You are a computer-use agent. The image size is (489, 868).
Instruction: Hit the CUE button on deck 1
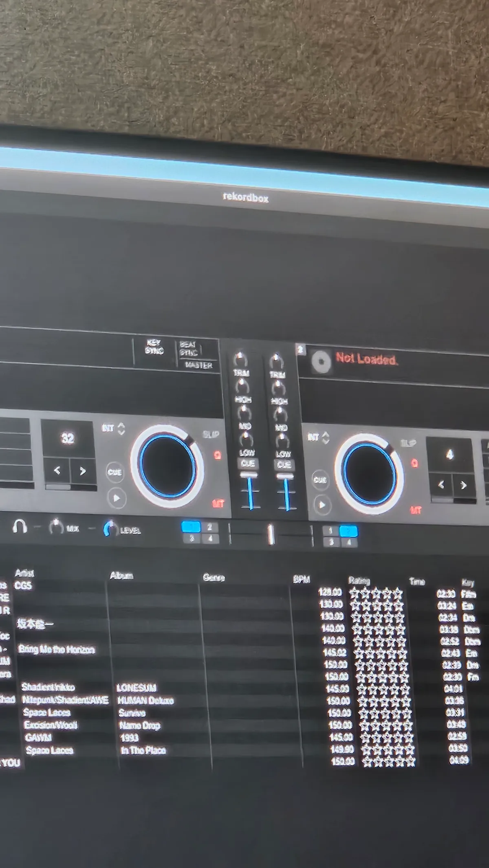[115, 472]
